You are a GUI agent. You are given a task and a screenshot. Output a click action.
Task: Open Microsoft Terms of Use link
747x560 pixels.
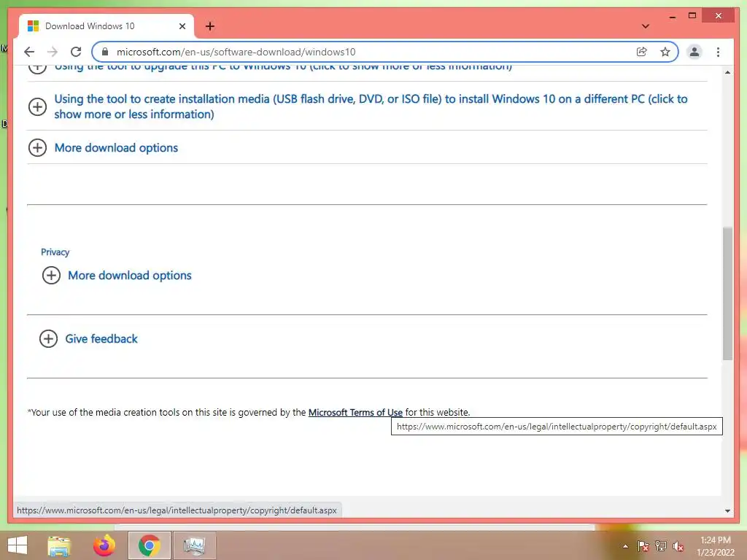point(355,413)
